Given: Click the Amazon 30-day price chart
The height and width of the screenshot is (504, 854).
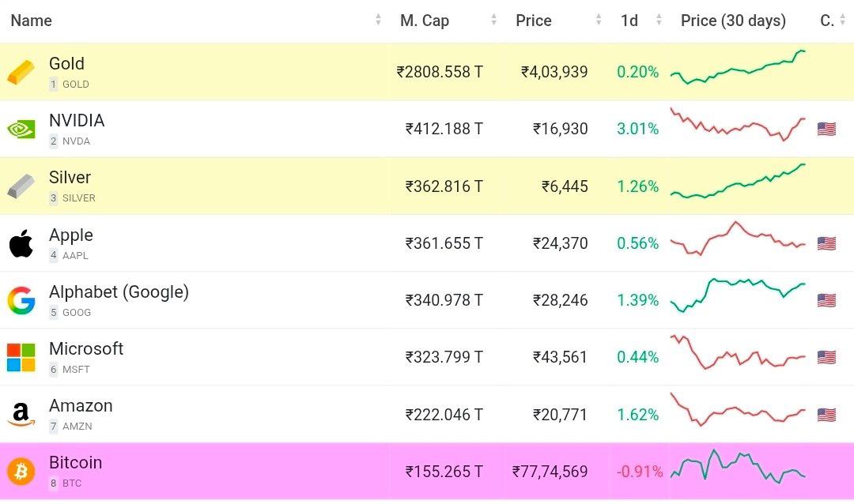Looking at the screenshot, I should click(x=738, y=410).
